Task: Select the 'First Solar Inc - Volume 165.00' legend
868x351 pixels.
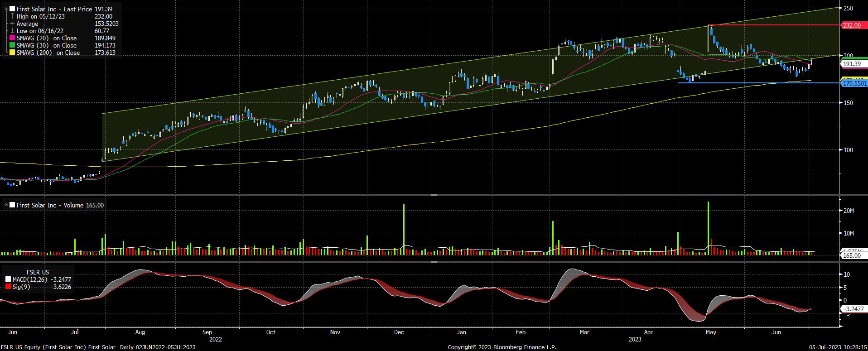Action: [60, 205]
